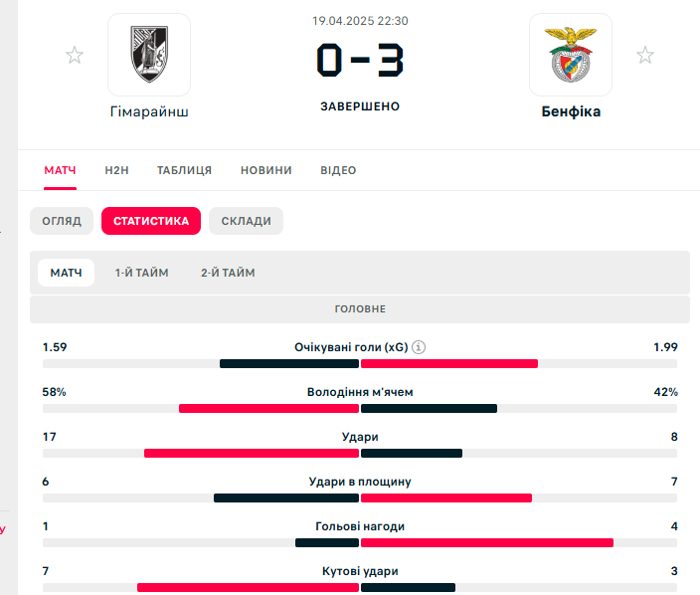Open the ТАБЛИЦЯ tab

184,170
